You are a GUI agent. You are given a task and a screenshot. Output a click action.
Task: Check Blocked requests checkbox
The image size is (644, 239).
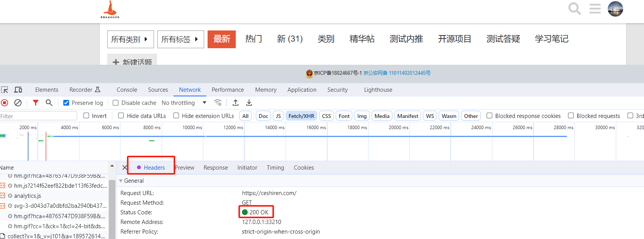[x=571, y=116]
